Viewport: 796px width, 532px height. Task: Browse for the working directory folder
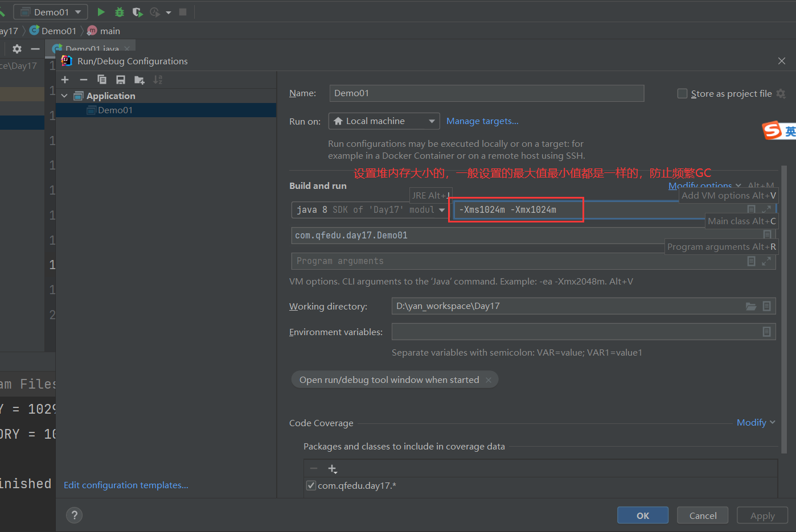point(751,306)
